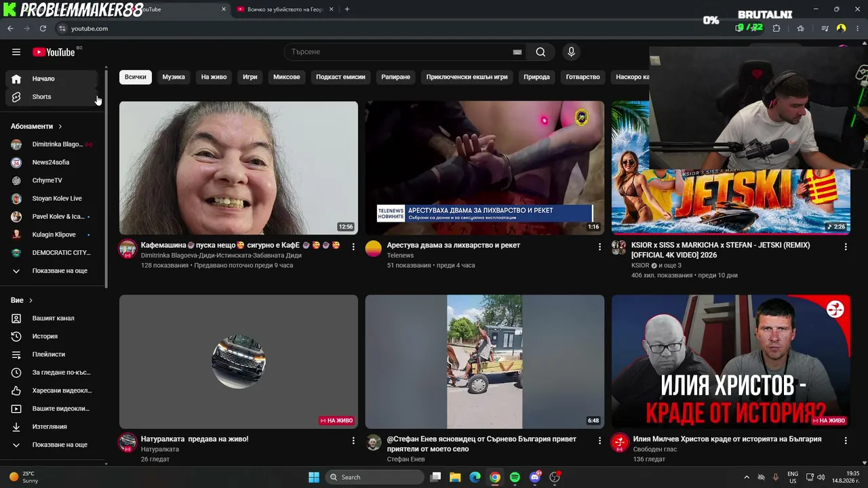Go back with the browser back arrow
This screenshot has height=488, width=868.
tap(10, 28)
